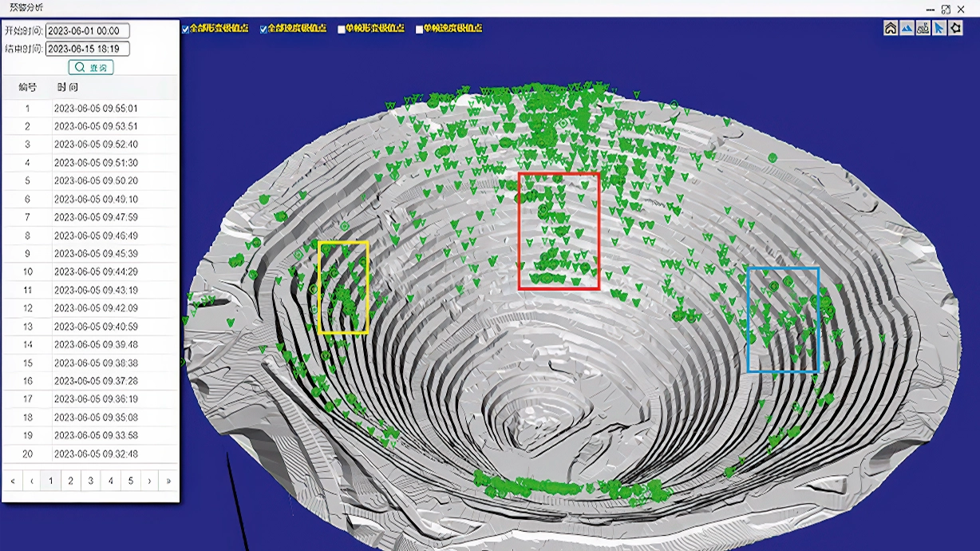Open page 2 of the results
Screen dimensions: 980x551
(x=71, y=481)
